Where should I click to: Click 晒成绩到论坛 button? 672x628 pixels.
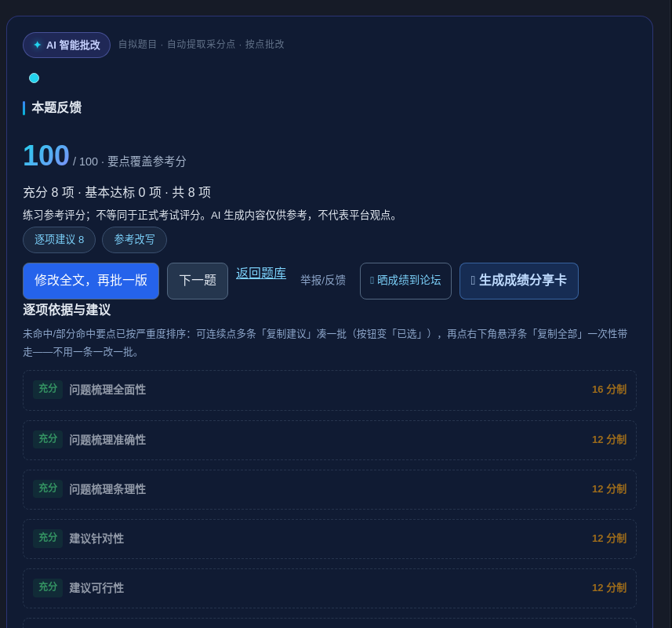[x=405, y=281]
